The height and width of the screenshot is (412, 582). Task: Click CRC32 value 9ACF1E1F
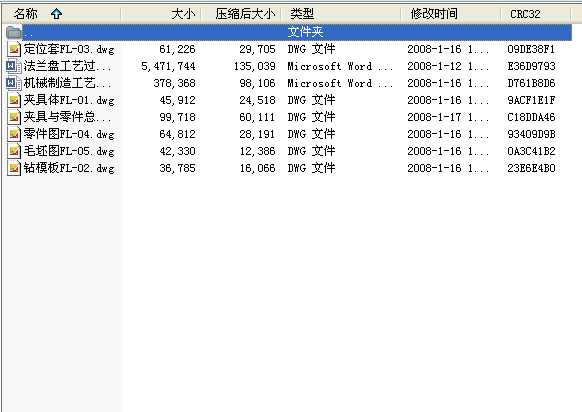coord(531,100)
